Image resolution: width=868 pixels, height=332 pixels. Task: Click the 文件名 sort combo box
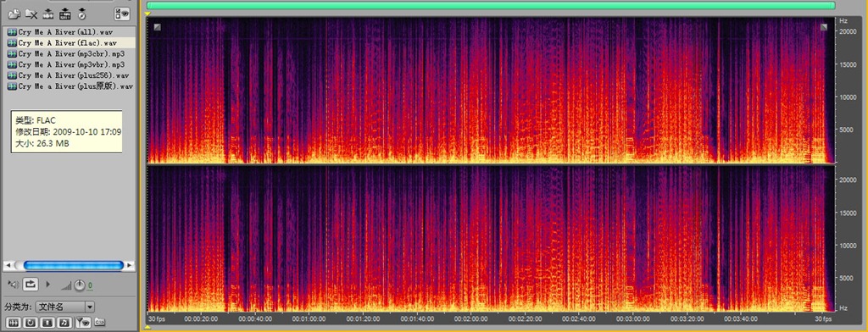click(64, 307)
